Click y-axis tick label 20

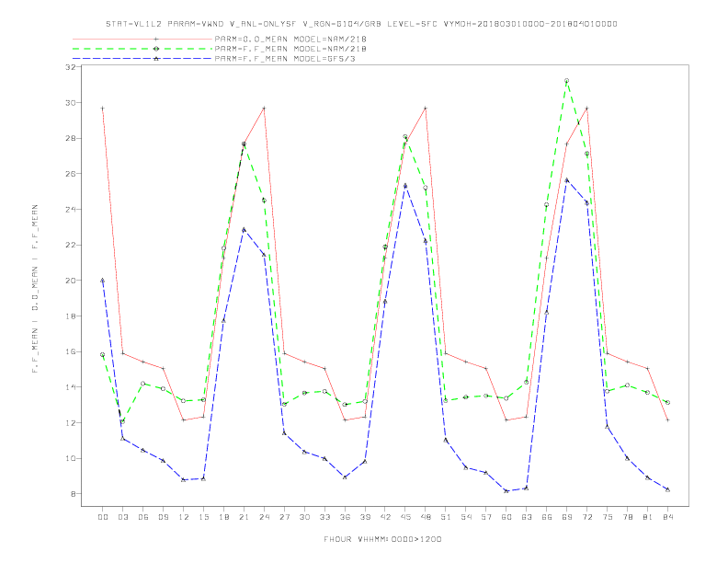pos(71,281)
